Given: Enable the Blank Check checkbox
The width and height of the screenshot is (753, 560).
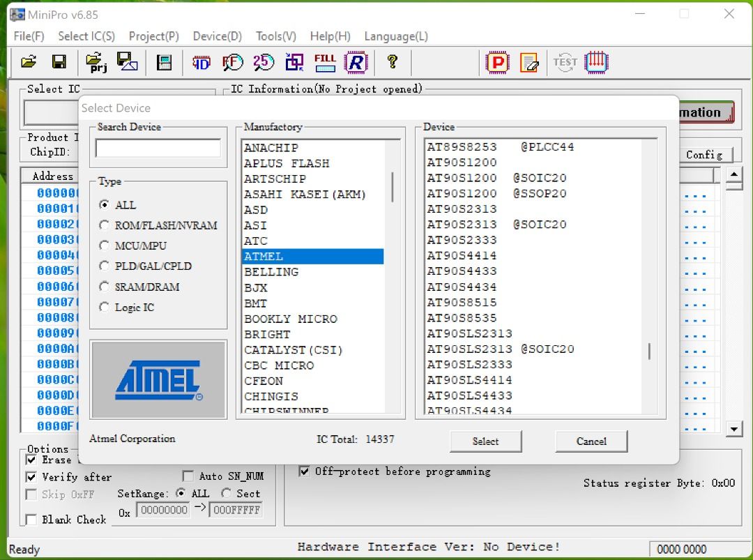Looking at the screenshot, I should click(x=31, y=520).
